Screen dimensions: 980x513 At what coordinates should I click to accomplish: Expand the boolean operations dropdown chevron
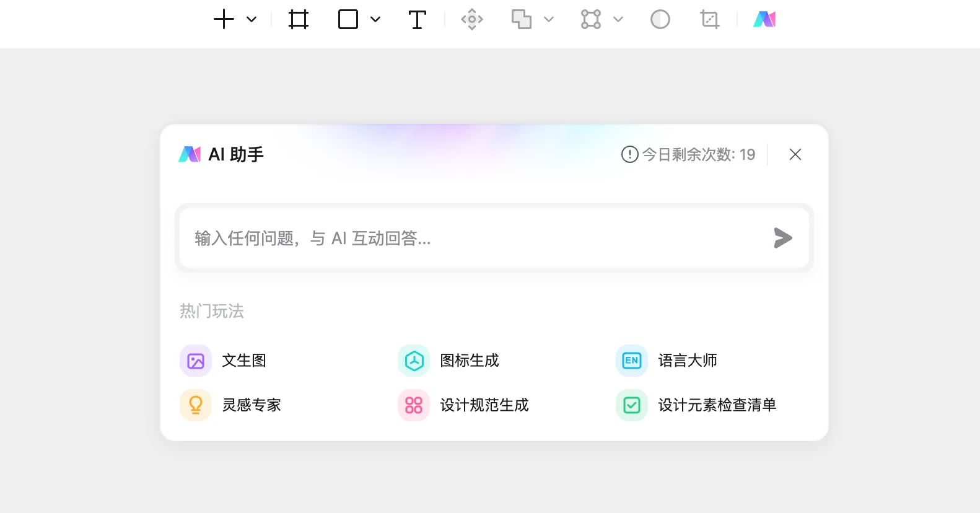click(x=549, y=19)
